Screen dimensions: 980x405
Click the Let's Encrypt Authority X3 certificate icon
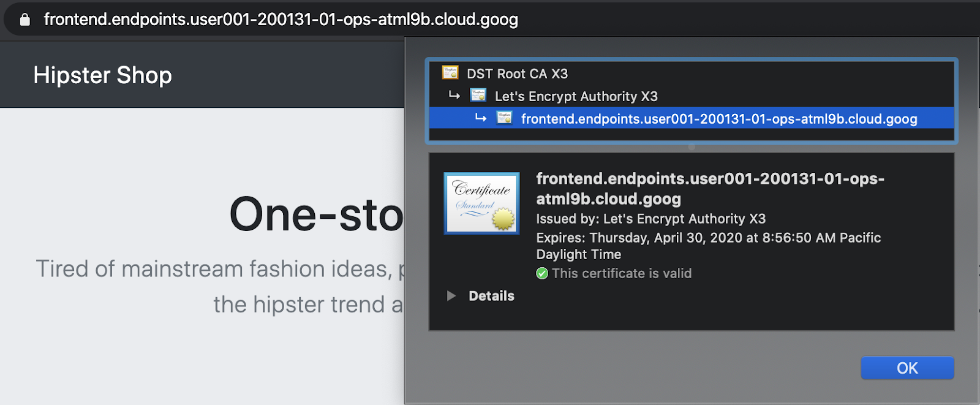478,96
